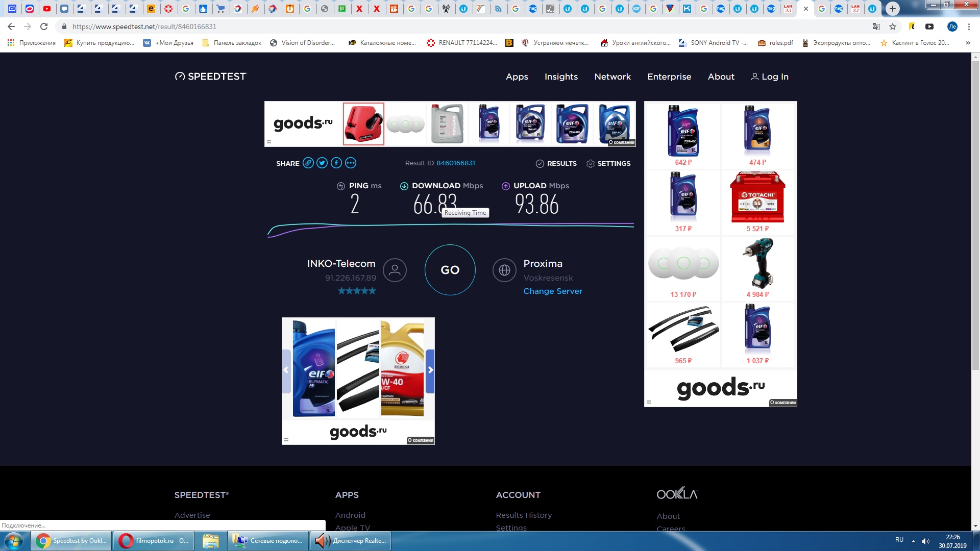
Task: Click the translate page icon in address bar
Action: pos(876,27)
